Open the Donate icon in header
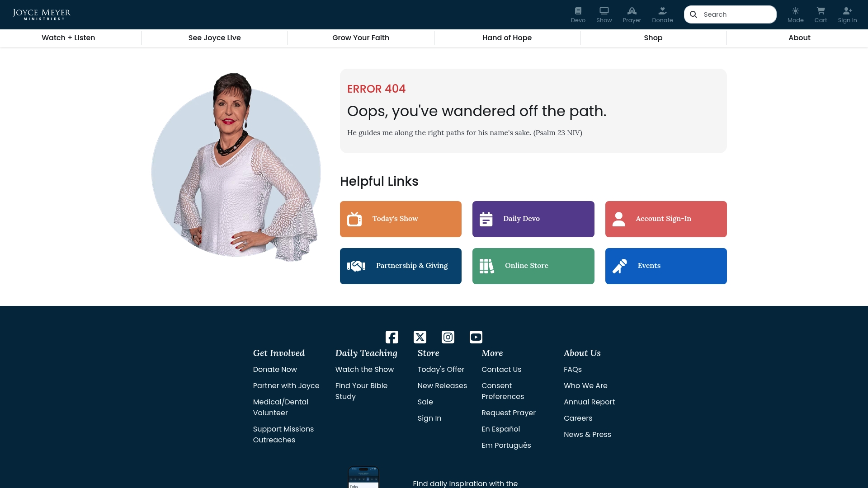Screen dimensions: 868x488 pyautogui.click(x=662, y=15)
